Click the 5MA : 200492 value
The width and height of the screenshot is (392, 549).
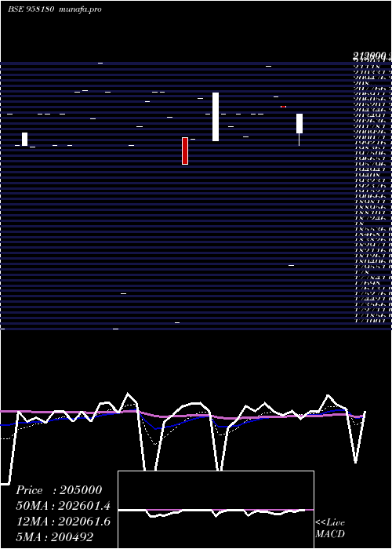pyautogui.click(x=55, y=536)
